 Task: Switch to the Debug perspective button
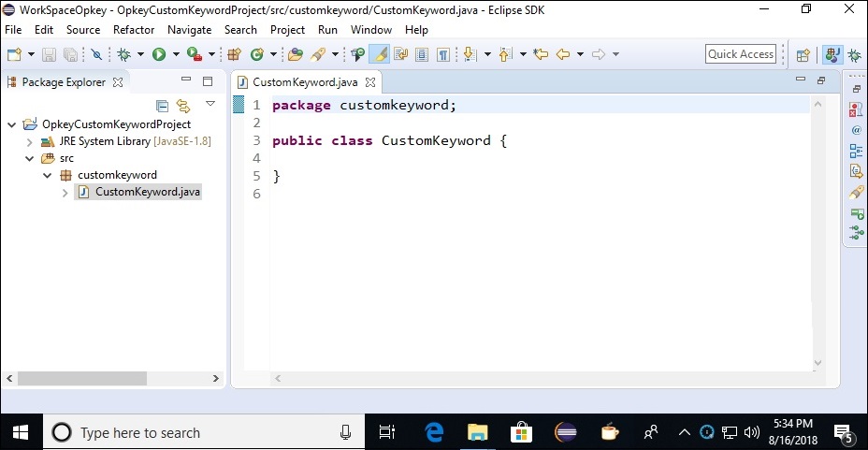point(855,55)
